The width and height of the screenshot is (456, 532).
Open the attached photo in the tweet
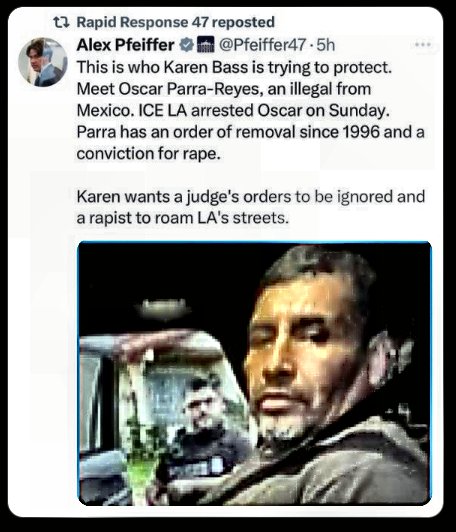coord(254,373)
